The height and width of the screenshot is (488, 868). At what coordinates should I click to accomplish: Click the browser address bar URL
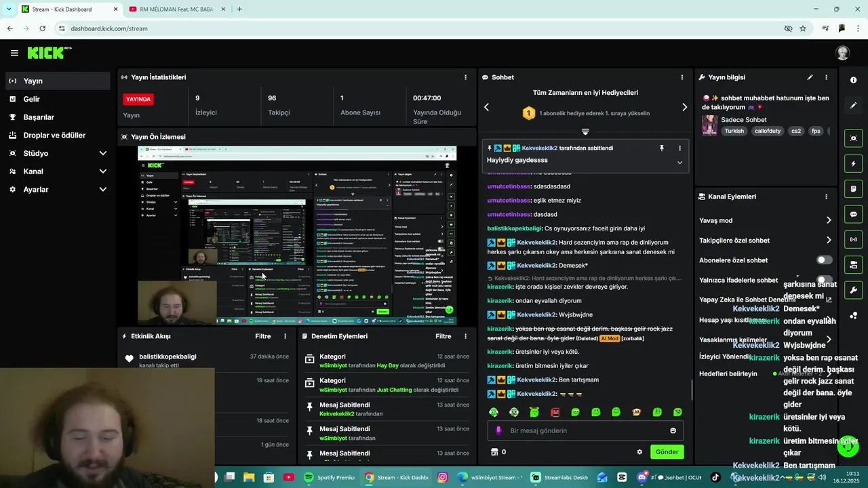point(109,28)
